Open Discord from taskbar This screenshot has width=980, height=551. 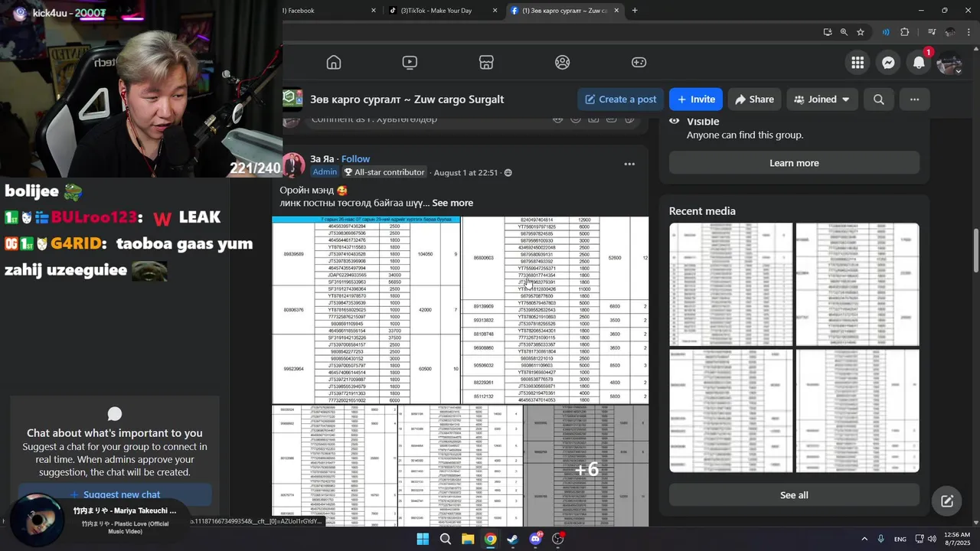[x=535, y=539]
